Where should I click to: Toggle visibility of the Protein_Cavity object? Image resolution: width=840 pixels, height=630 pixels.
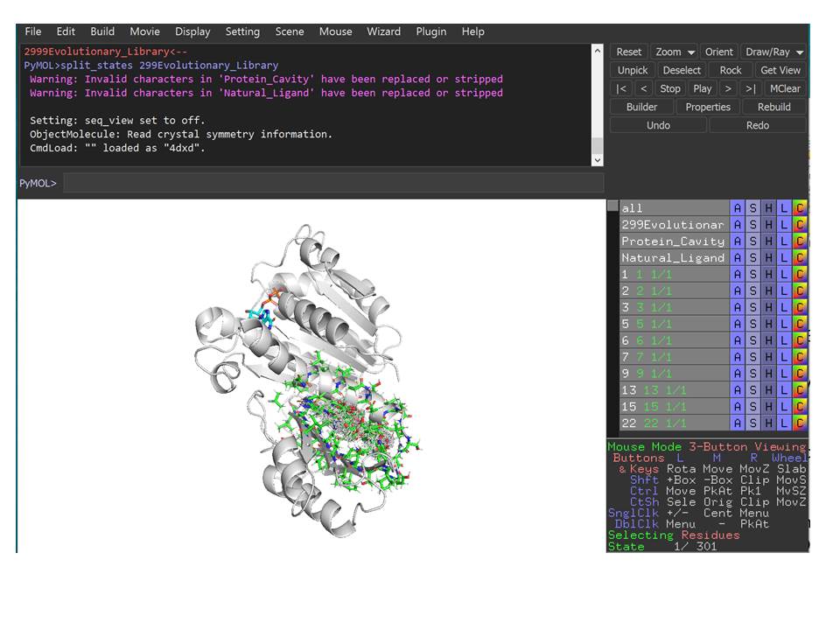(673, 241)
